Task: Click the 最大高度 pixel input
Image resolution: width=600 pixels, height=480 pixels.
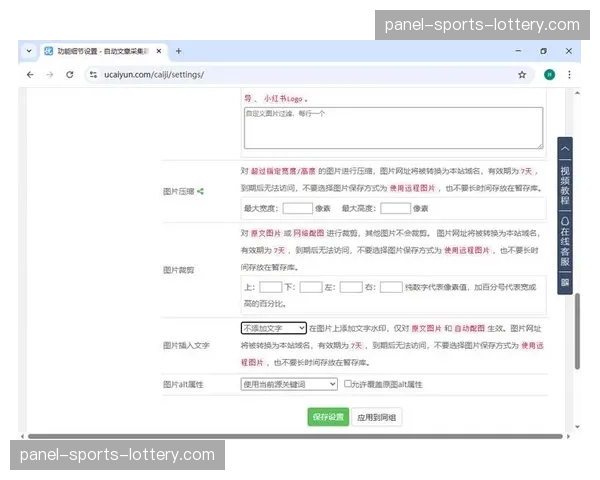Action: pyautogui.click(x=396, y=208)
